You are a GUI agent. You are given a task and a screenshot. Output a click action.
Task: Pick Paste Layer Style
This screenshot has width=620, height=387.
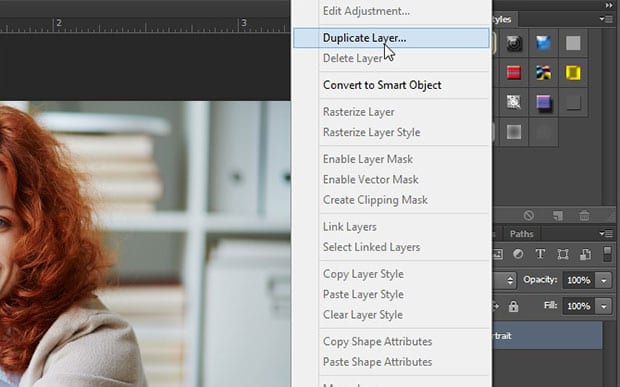(391, 294)
